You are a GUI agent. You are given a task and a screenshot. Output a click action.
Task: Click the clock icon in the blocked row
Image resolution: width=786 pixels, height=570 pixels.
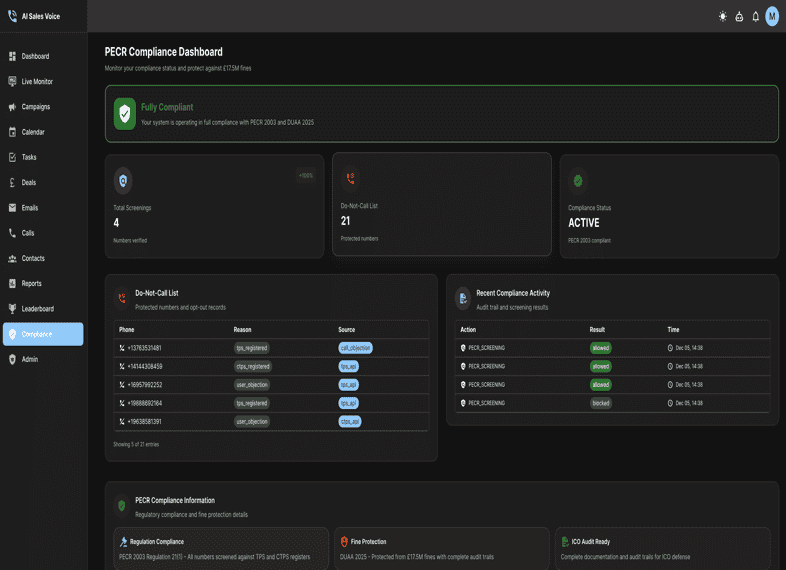(670, 403)
